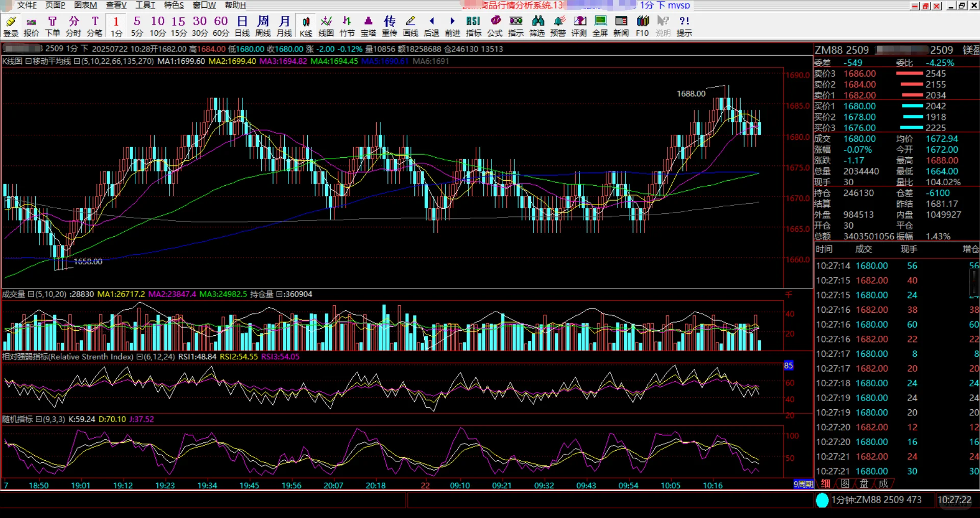Switch to the 盘 order book tab
Screen dimensions: 980x518
pyautogui.click(x=864, y=483)
